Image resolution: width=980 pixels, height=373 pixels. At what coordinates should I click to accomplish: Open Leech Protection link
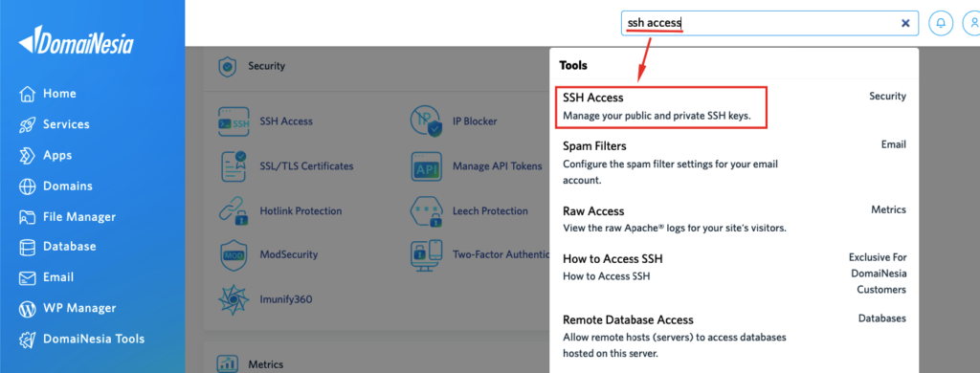click(491, 211)
